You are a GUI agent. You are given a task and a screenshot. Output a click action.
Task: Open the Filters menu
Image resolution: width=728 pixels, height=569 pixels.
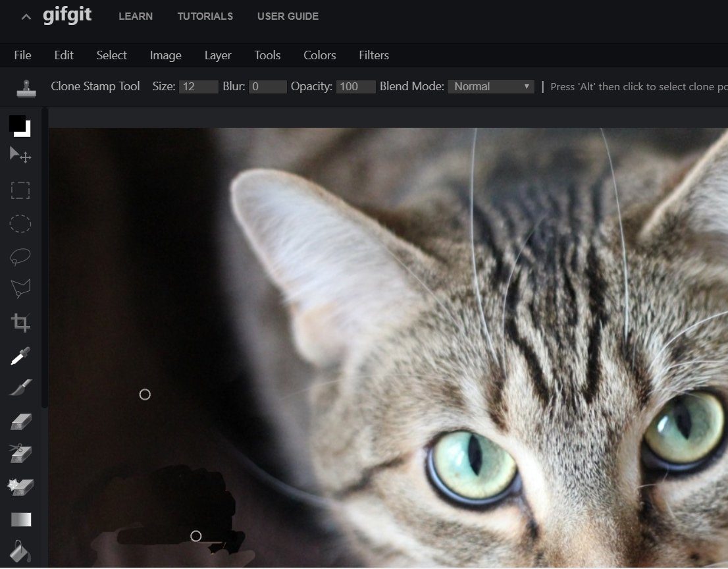point(374,55)
